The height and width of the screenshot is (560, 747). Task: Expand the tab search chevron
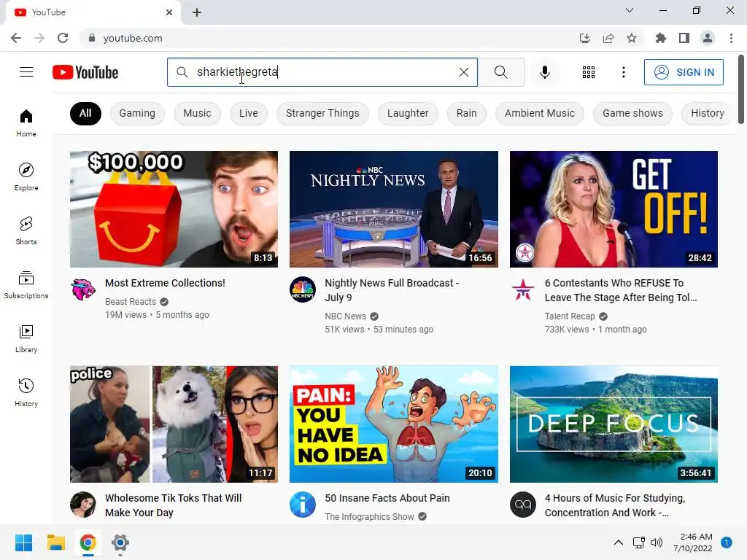click(x=630, y=10)
